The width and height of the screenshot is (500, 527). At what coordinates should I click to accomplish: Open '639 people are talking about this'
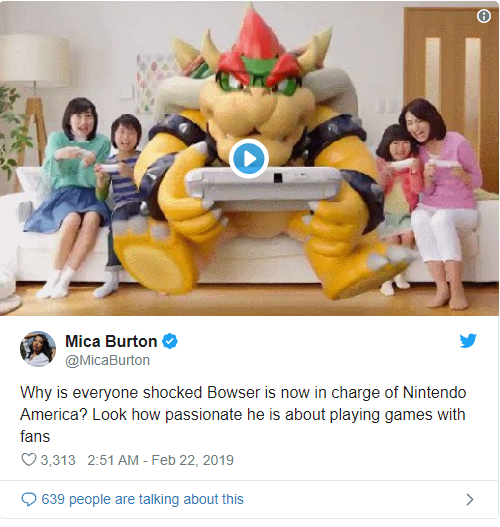pos(142,499)
